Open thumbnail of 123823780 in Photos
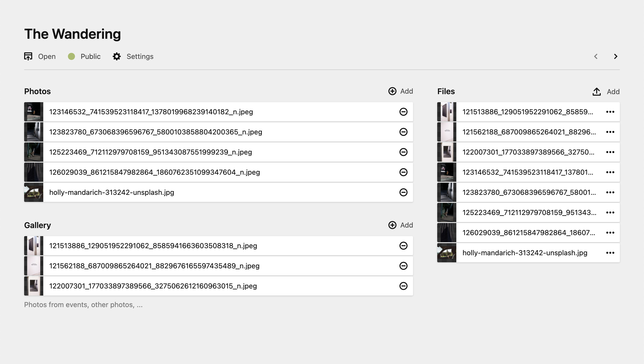 click(x=34, y=132)
